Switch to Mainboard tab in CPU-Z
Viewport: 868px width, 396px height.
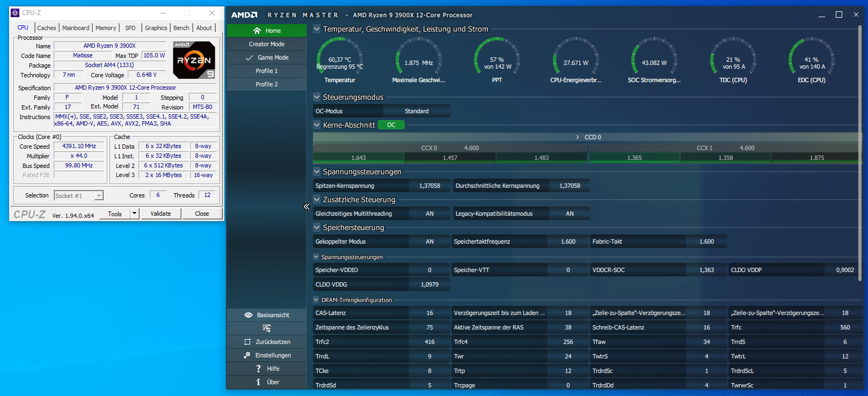click(76, 28)
